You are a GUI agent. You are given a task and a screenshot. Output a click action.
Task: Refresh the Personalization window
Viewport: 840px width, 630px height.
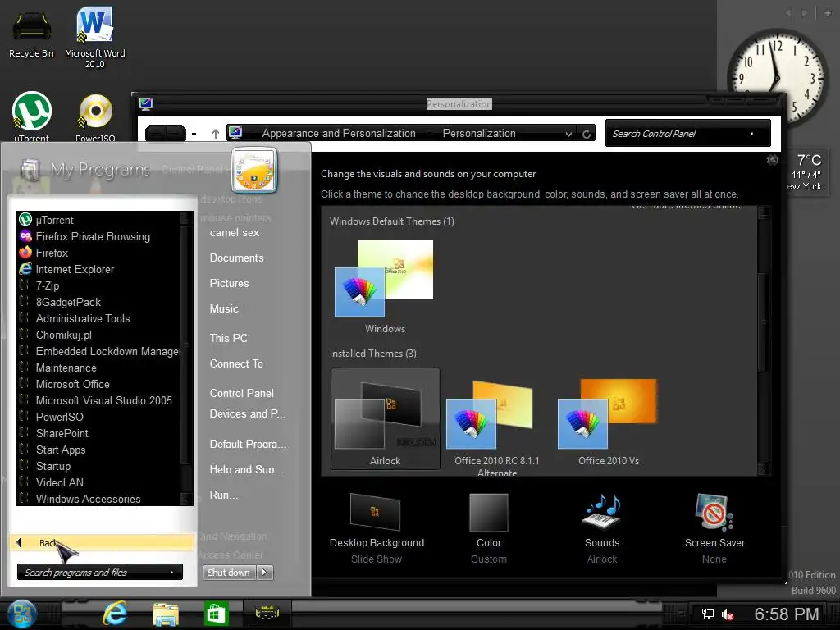coord(587,134)
